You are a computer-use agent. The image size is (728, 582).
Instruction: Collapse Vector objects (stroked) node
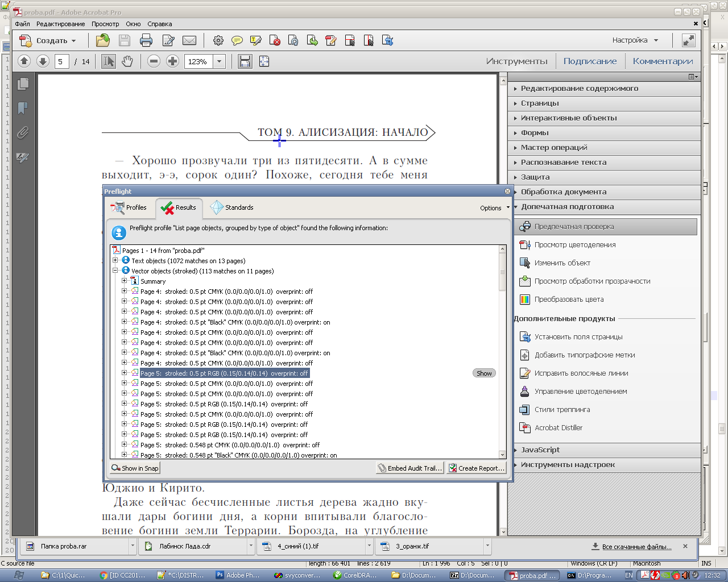115,271
